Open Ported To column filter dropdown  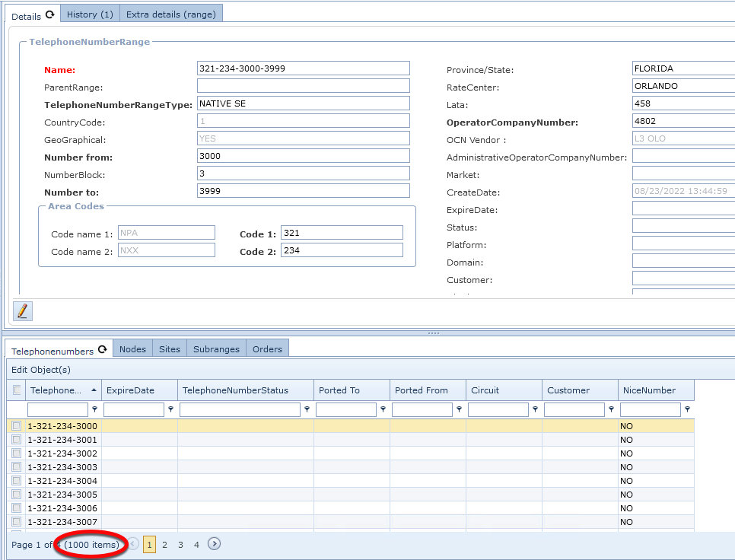(x=383, y=409)
